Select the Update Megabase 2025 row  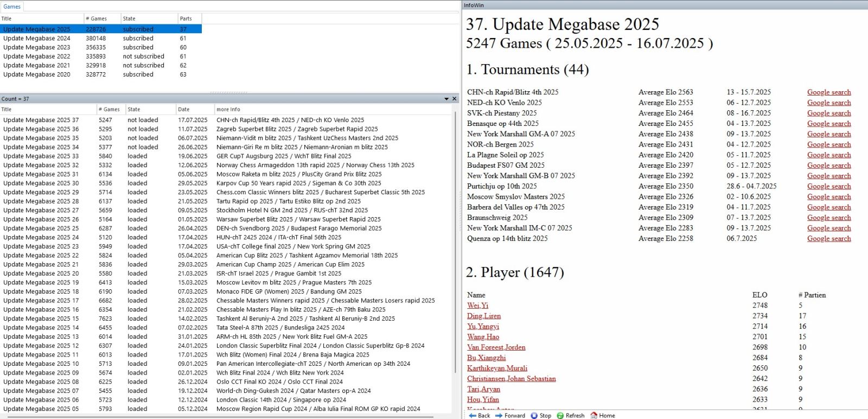click(101, 29)
